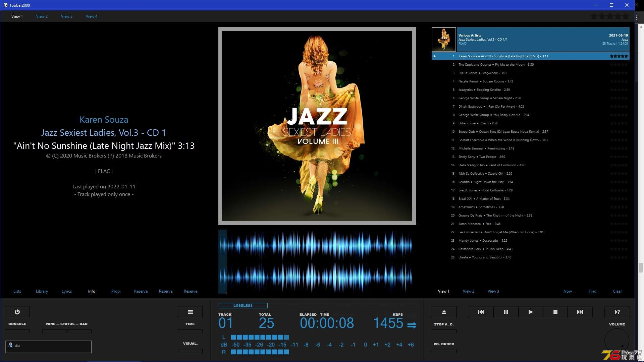Viewport: 644px width, 362px height.
Task: Click the hamburger menu icon above TIME
Action: (190, 312)
